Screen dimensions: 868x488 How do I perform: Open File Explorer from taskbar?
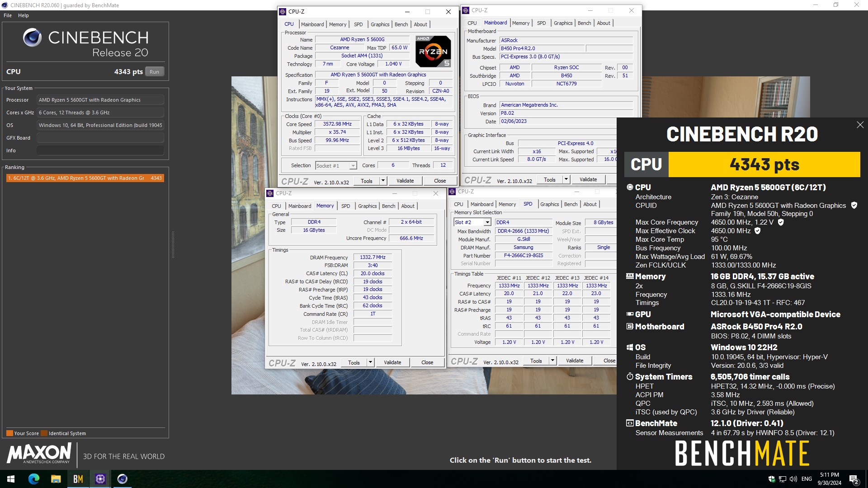pyautogui.click(x=56, y=479)
